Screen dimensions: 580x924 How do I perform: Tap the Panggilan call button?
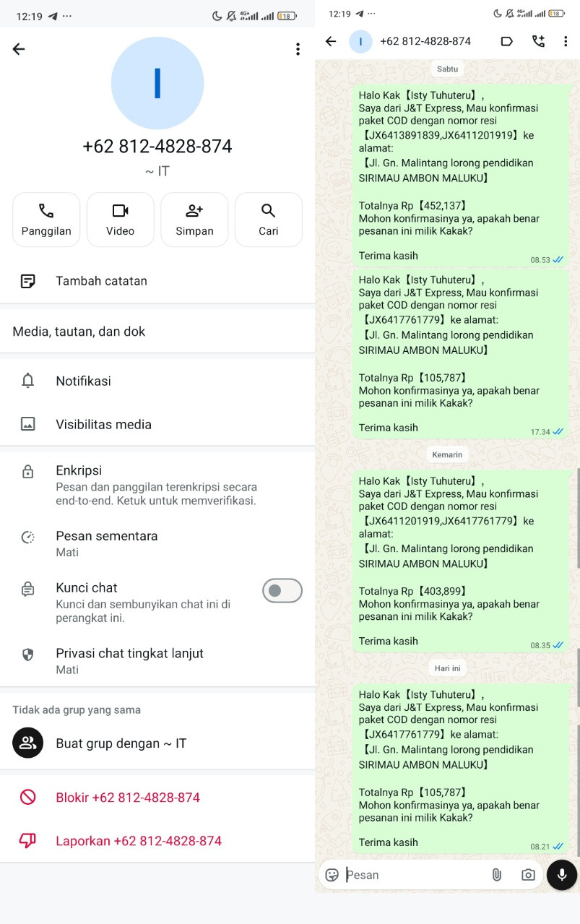[46, 220]
